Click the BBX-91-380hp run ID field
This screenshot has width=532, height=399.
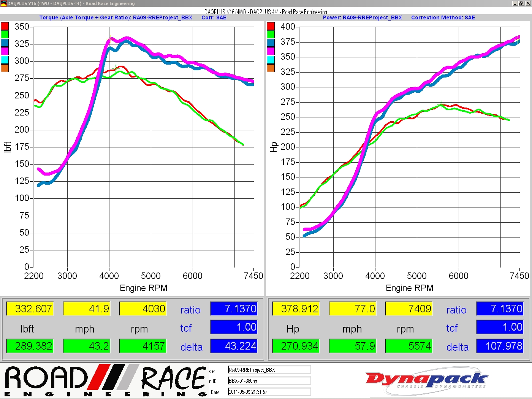pos(269,381)
